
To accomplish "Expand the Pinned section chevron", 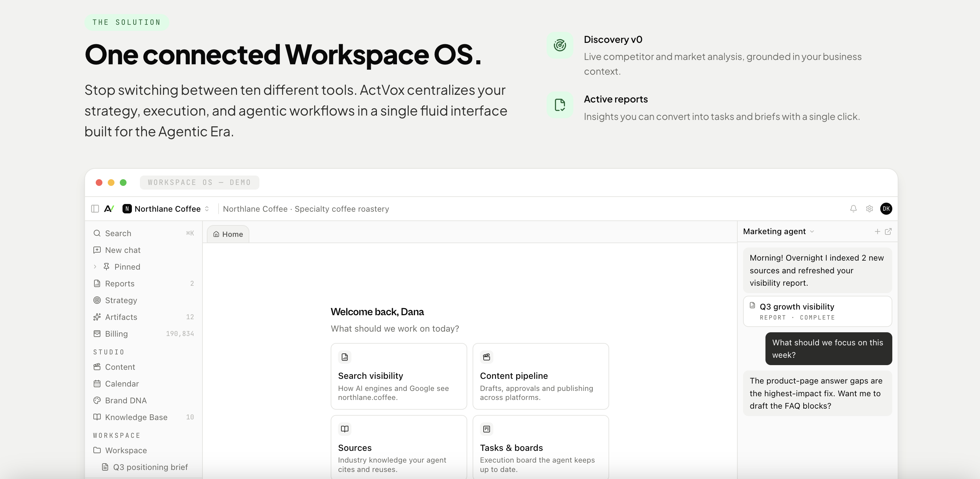I will [x=95, y=267].
